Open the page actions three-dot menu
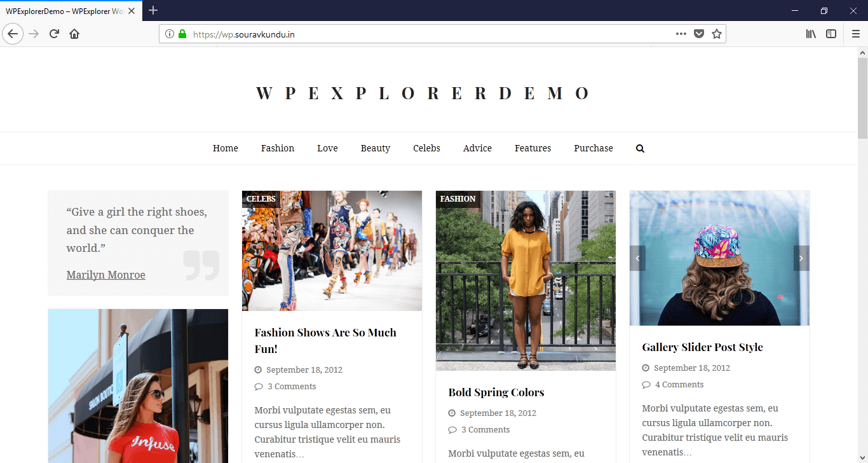The height and width of the screenshot is (463, 868). [681, 34]
